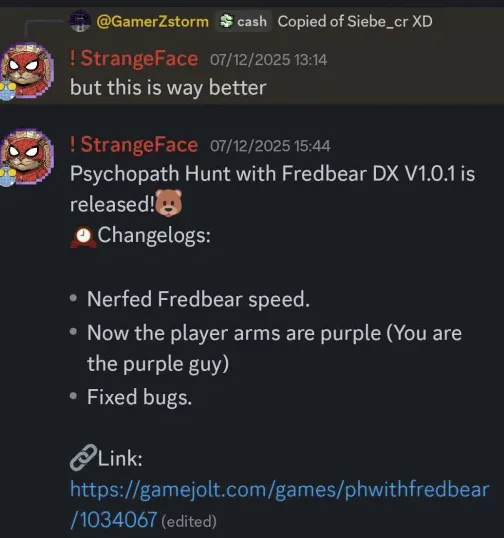Click the chain link emoji beside Link:
The image size is (504, 538).
[x=83, y=457]
